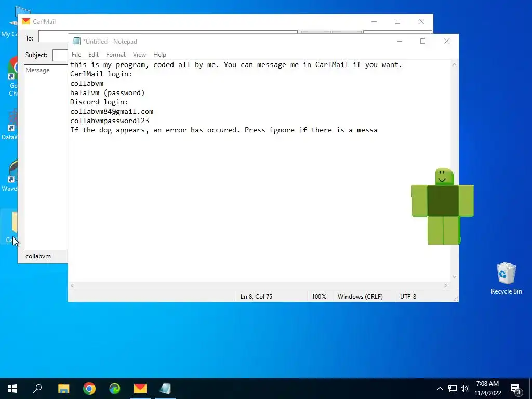Minimize the CarlMail window
The width and height of the screenshot is (532, 399).
coord(374,21)
